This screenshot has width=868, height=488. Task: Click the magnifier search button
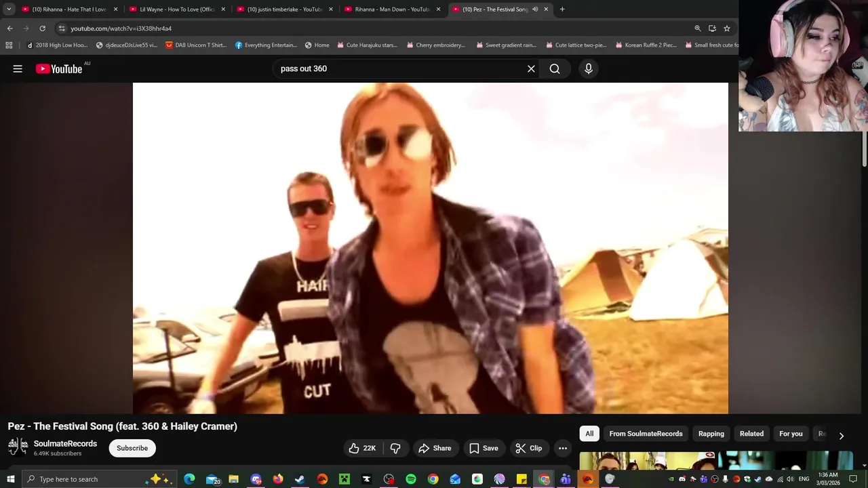point(555,68)
